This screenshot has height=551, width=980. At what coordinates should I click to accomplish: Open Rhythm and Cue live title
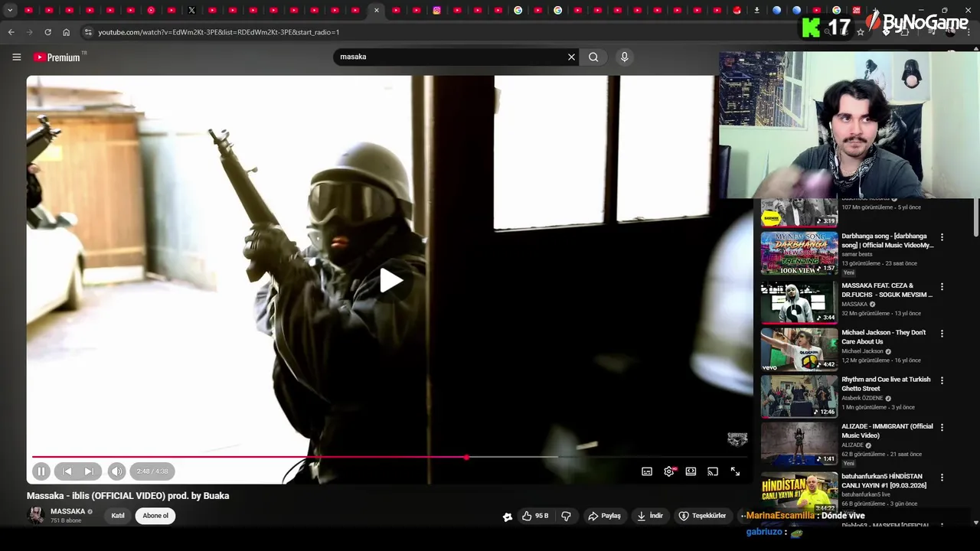coord(886,383)
